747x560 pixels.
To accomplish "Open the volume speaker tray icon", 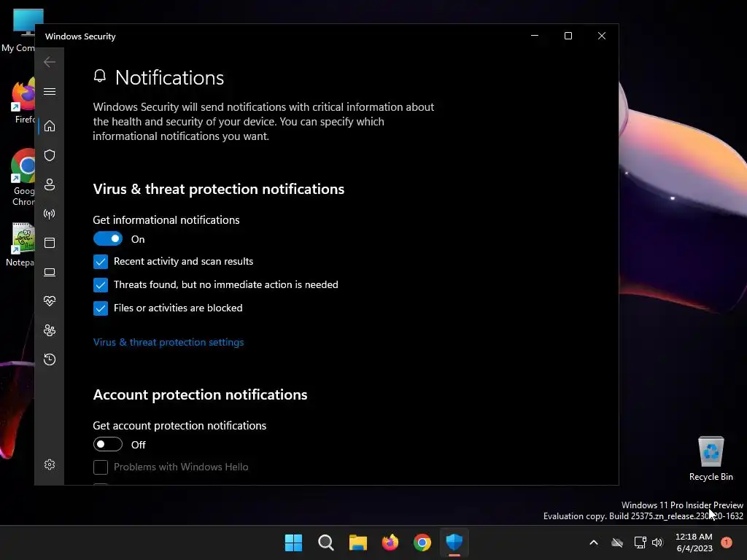I will 657,542.
